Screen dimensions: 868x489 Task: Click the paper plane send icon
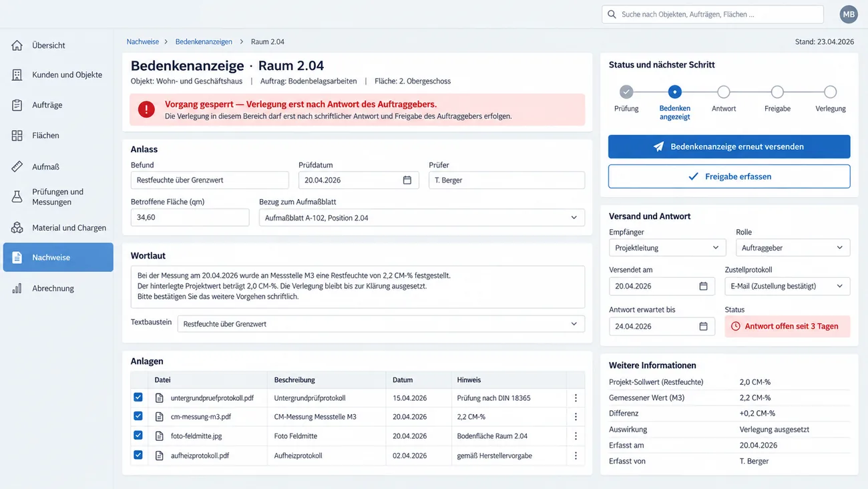pyautogui.click(x=658, y=146)
